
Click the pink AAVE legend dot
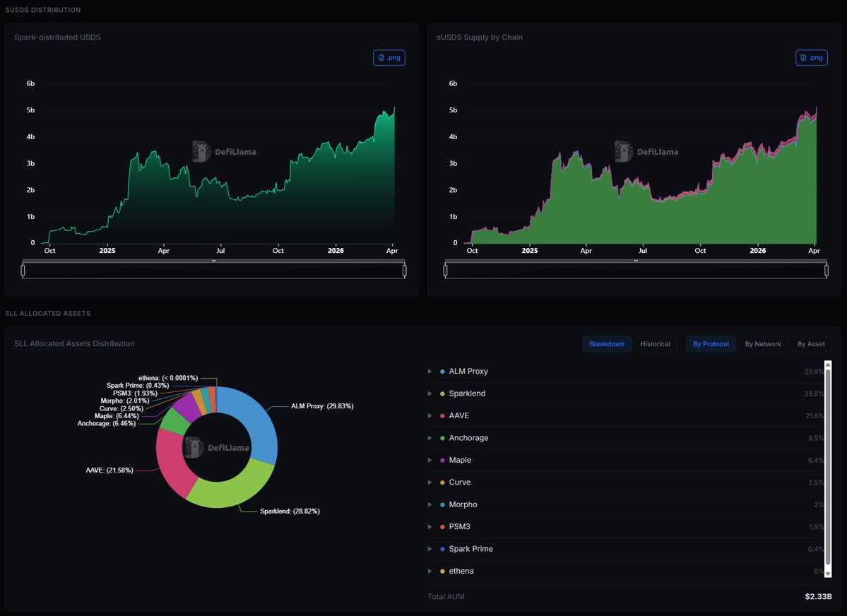tap(442, 416)
